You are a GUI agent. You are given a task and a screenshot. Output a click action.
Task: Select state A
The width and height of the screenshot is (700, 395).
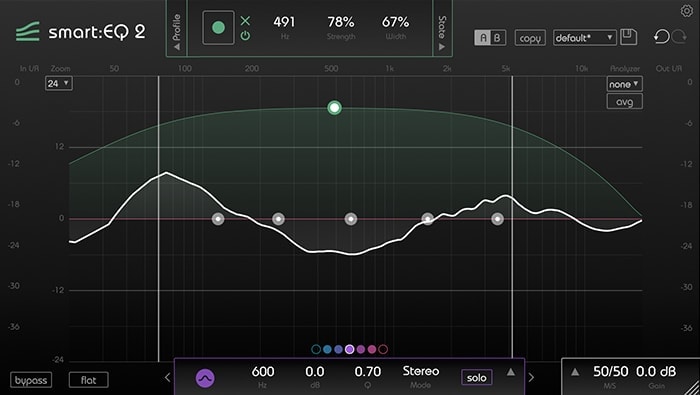click(483, 38)
